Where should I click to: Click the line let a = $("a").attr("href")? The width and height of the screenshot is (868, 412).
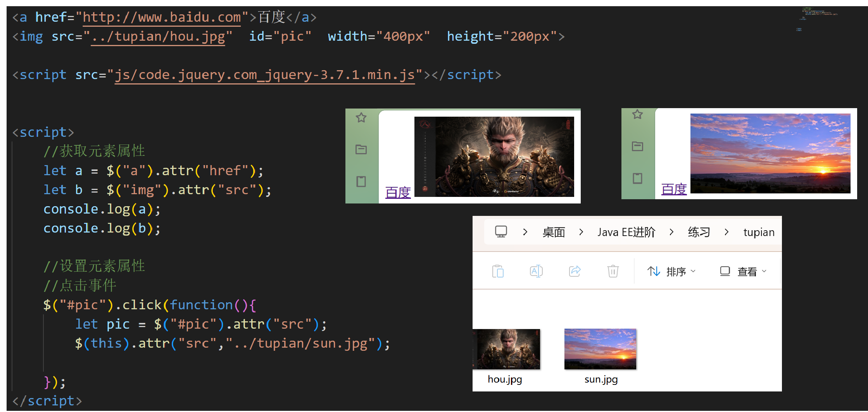coord(154,171)
